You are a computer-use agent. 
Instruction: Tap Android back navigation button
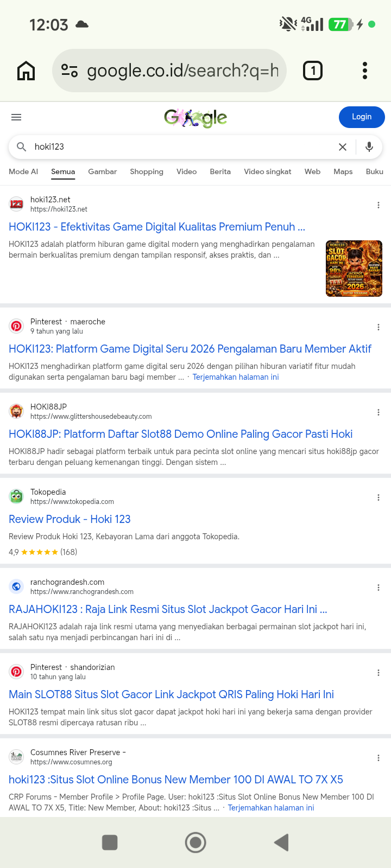pos(281,843)
